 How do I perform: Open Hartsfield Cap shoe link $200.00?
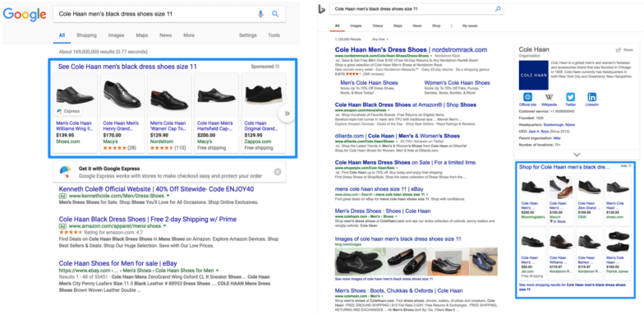215,125
